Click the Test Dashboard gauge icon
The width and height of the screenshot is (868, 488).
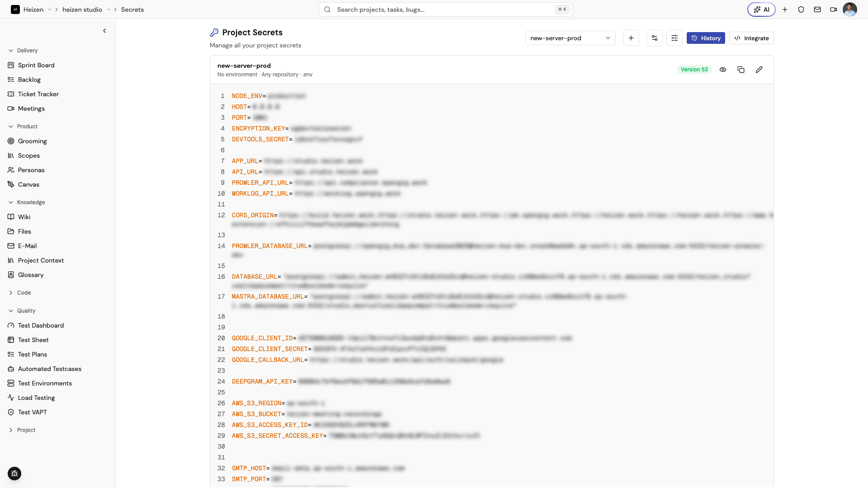[11, 325]
